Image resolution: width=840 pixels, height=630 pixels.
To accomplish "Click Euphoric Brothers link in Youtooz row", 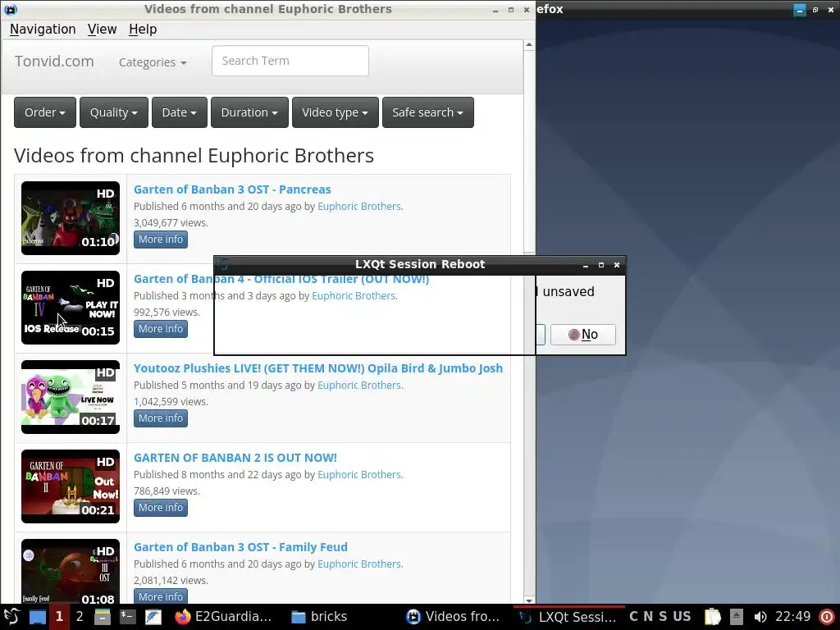I will pyautogui.click(x=359, y=386).
